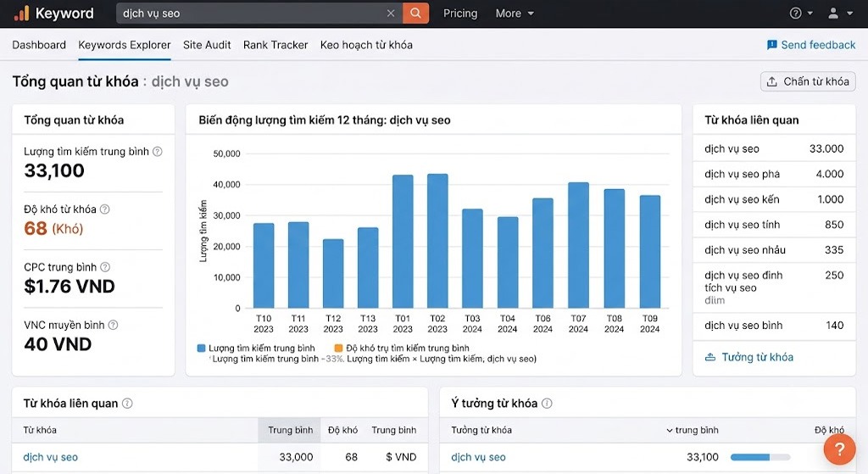Click the orange legend swatch Độ khó trụ tìm kiếm

[x=338, y=349]
